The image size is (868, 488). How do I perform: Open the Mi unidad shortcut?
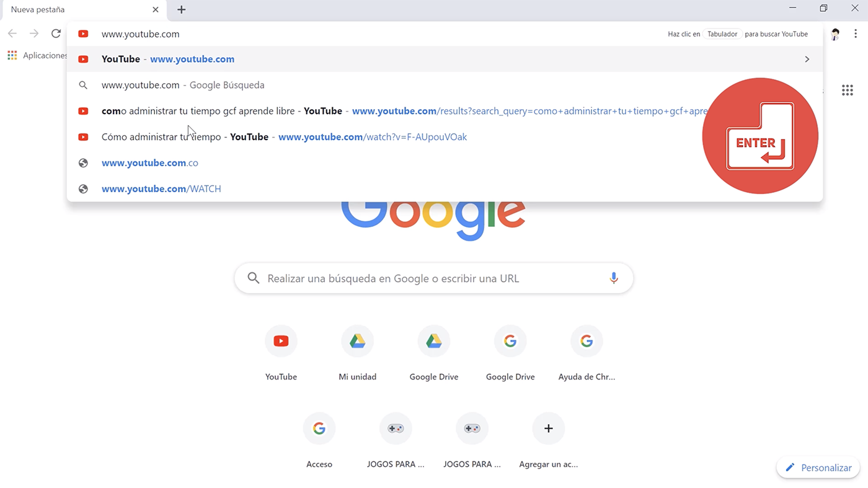tap(357, 352)
